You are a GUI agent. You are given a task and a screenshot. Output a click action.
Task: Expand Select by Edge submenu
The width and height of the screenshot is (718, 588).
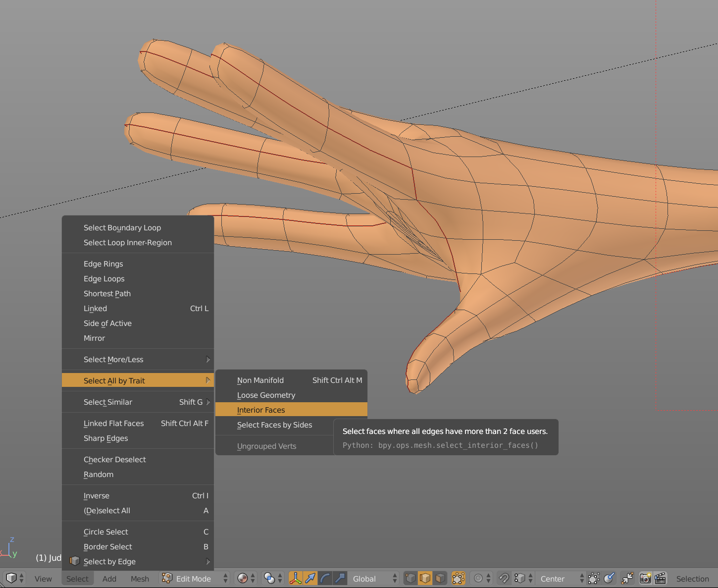point(138,561)
